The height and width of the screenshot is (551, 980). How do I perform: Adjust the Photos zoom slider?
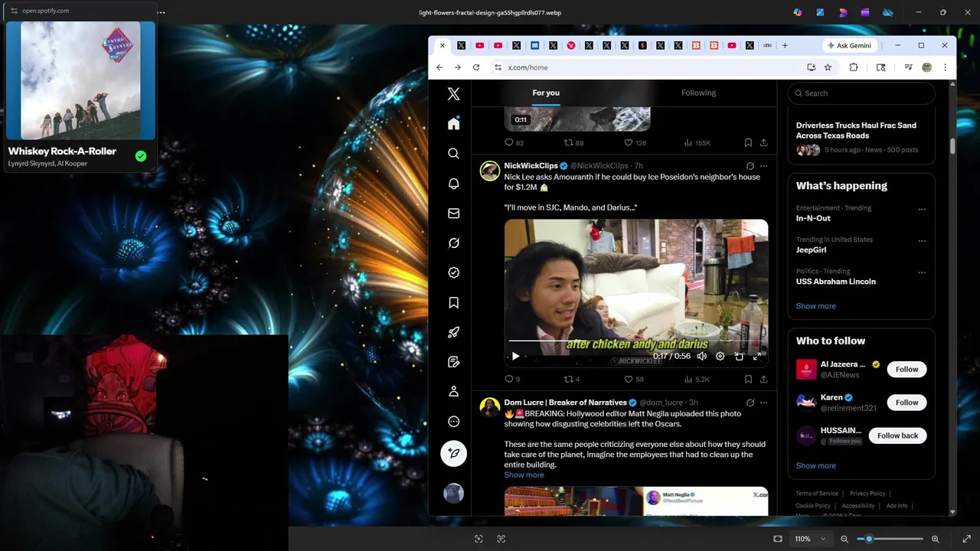pyautogui.click(x=890, y=539)
